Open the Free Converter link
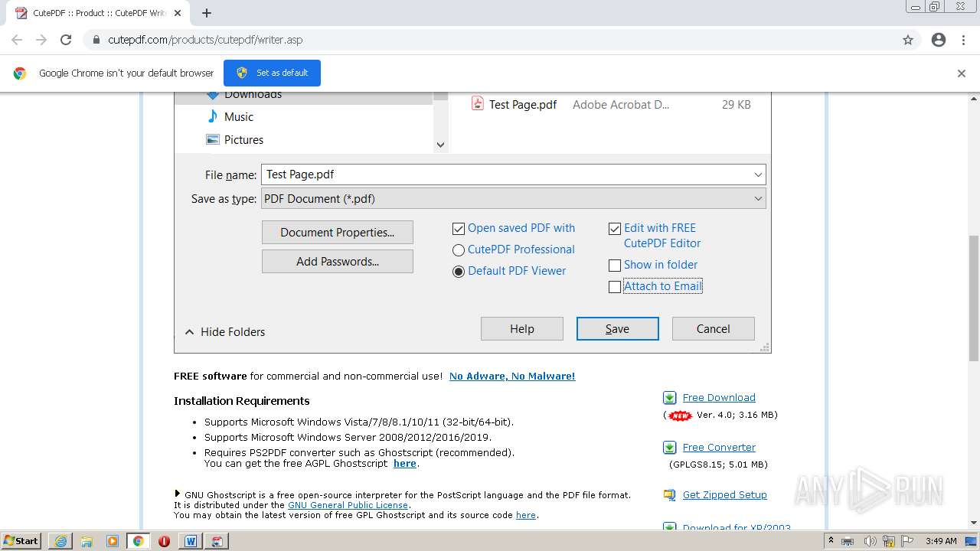 point(719,448)
